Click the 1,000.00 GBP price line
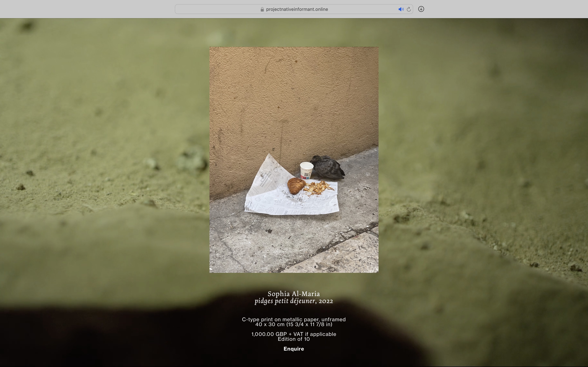588x367 pixels. click(294, 334)
